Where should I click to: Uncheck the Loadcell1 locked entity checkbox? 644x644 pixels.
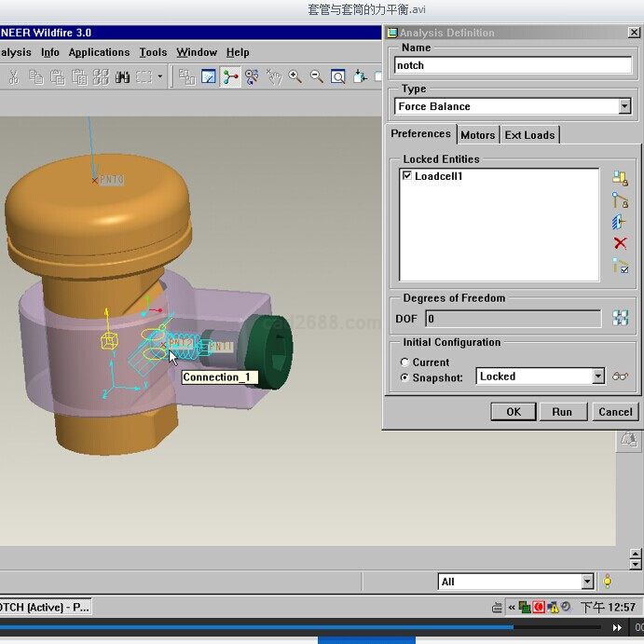pos(407,176)
